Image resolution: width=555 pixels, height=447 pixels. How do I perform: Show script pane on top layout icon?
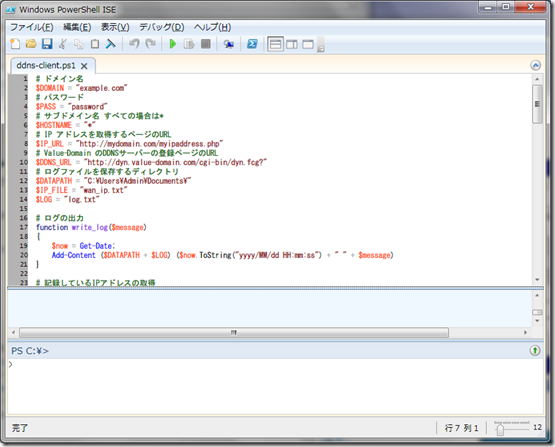[x=275, y=44]
